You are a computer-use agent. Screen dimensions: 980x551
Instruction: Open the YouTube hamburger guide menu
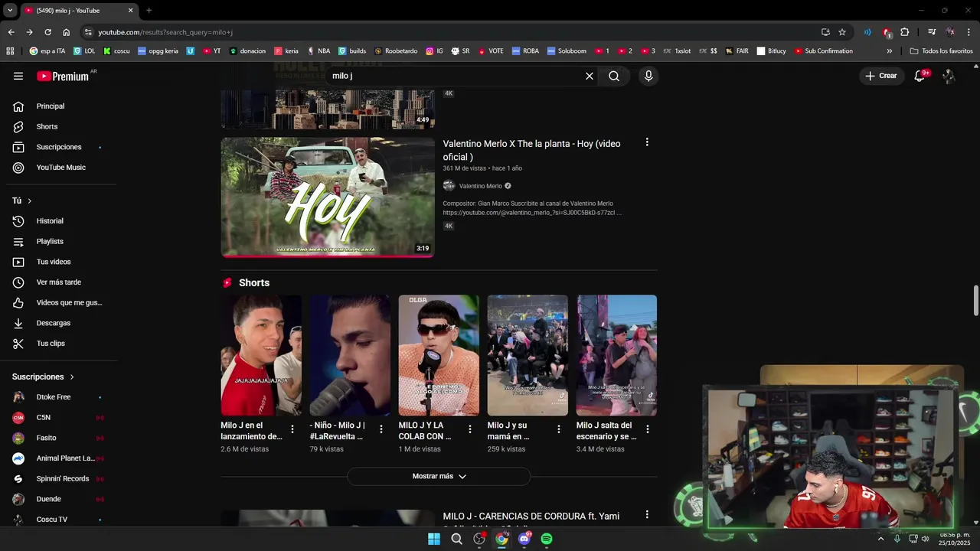[18, 76]
